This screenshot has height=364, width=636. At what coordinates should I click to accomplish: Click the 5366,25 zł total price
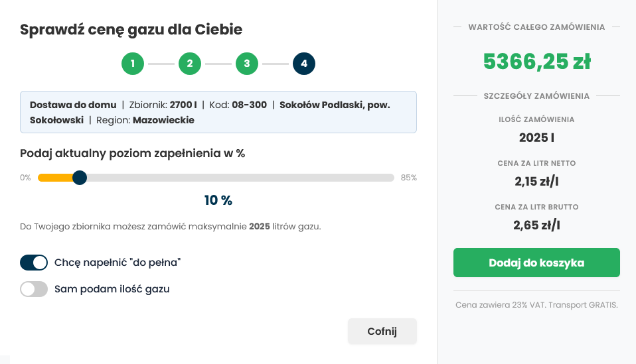(x=536, y=62)
